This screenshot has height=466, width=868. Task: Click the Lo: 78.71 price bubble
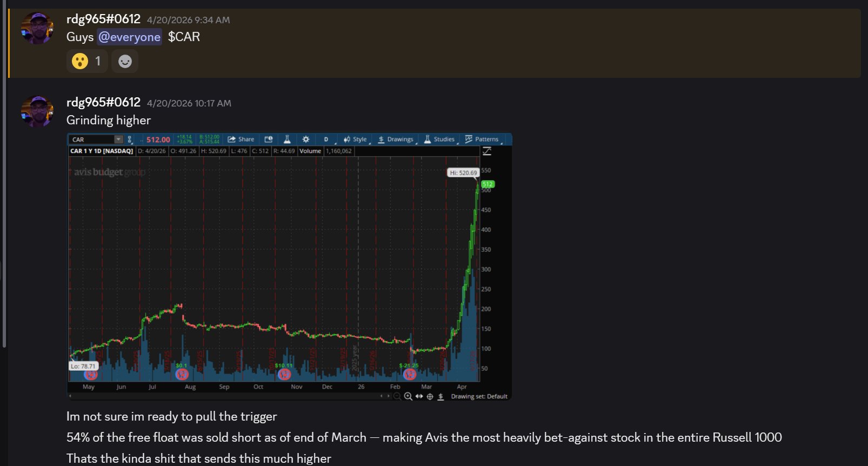pyautogui.click(x=83, y=366)
